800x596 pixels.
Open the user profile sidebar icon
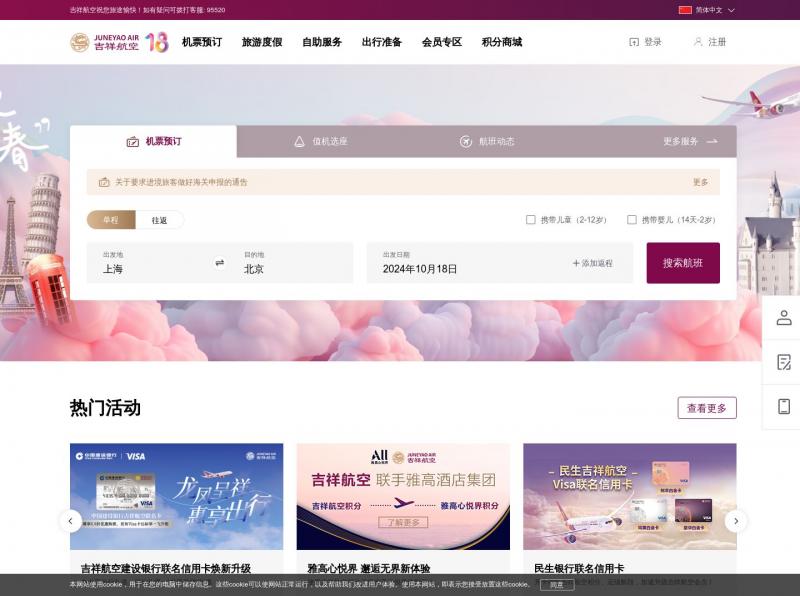pos(784,317)
